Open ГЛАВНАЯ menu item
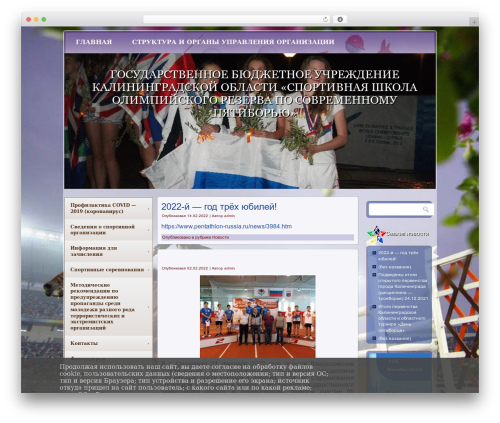The height and width of the screenshot is (423, 500). coord(94,42)
